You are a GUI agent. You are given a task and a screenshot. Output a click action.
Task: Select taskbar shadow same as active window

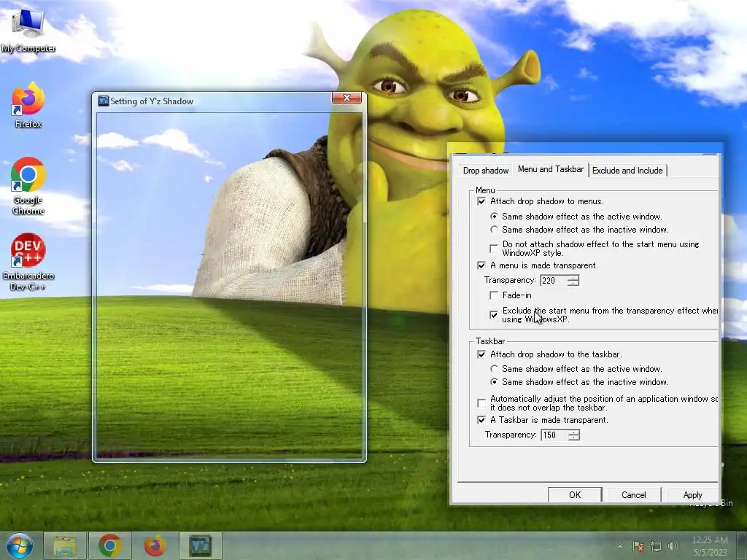495,368
